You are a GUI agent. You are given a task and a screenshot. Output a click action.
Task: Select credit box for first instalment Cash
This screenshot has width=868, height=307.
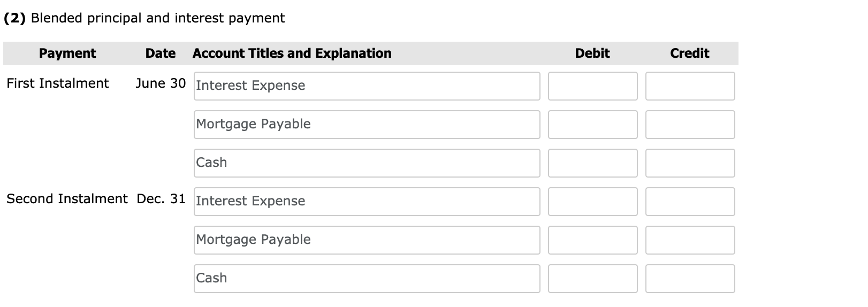[690, 163]
